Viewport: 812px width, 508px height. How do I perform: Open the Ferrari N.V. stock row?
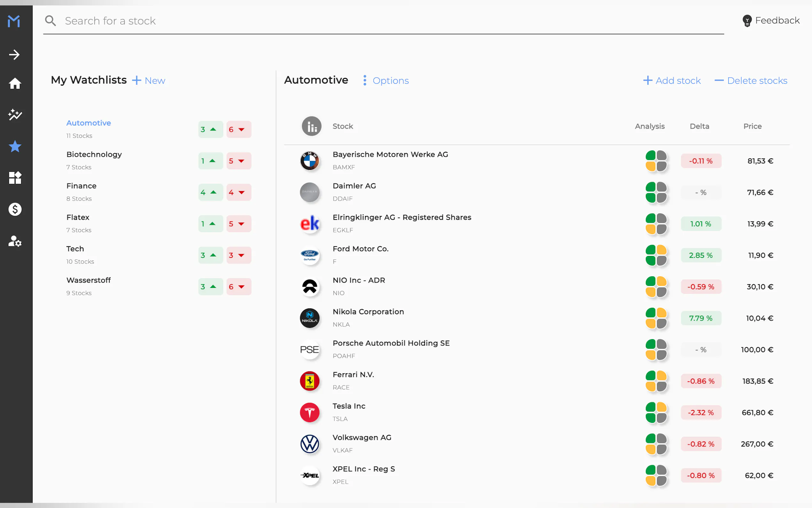click(x=353, y=375)
